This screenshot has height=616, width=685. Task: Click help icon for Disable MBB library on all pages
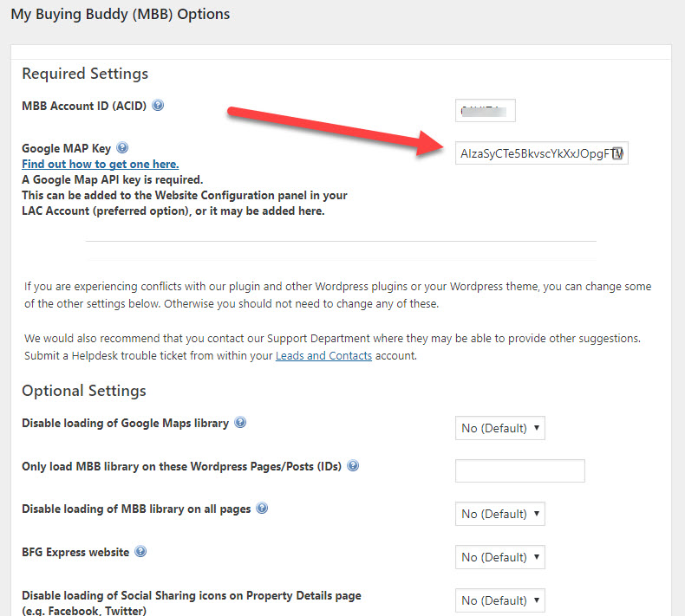262,509
